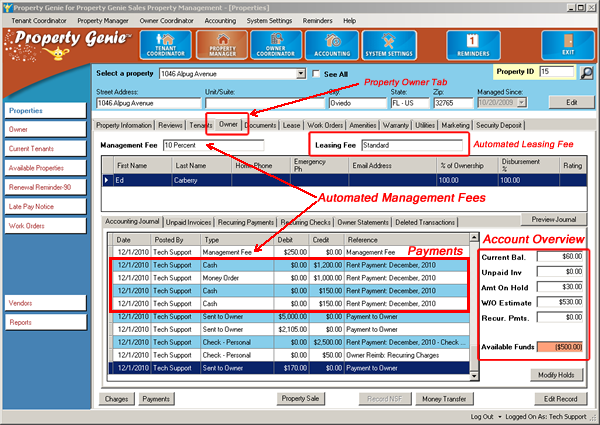Switch to the Security Deposit tab
The image size is (600, 425).
[499, 125]
